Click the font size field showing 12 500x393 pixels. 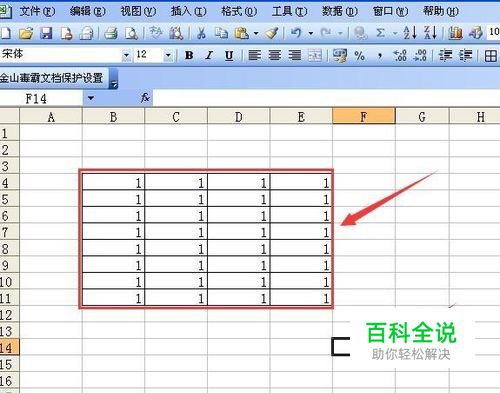point(148,55)
